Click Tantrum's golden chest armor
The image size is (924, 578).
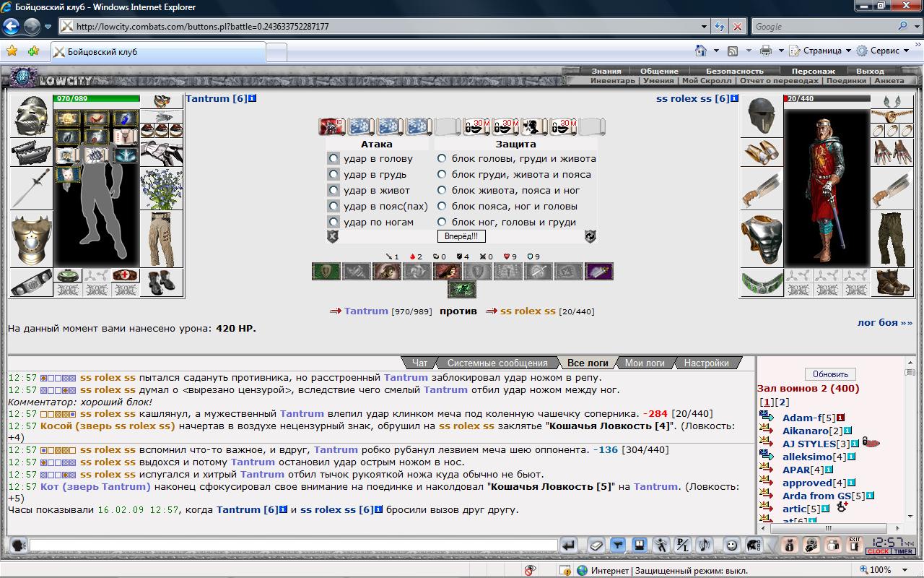31,239
